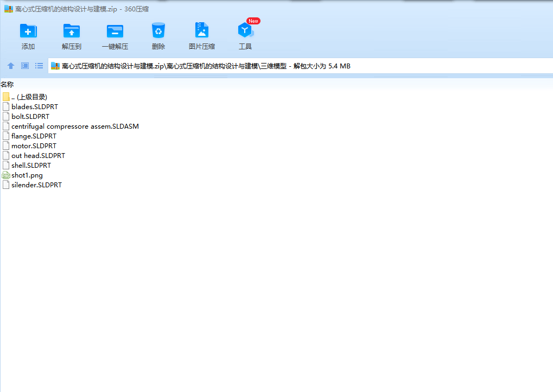Go up one level with the arrow icon
553x392 pixels.
point(11,66)
